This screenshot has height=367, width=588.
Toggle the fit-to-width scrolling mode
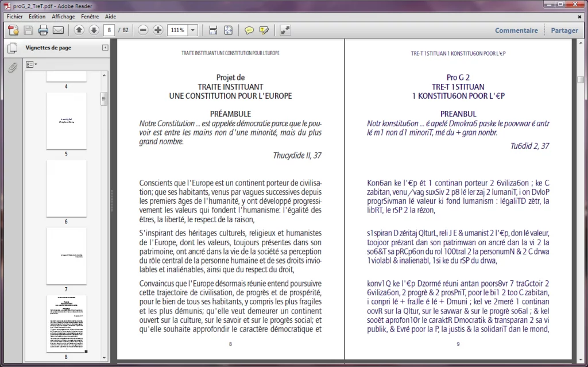[x=213, y=30]
